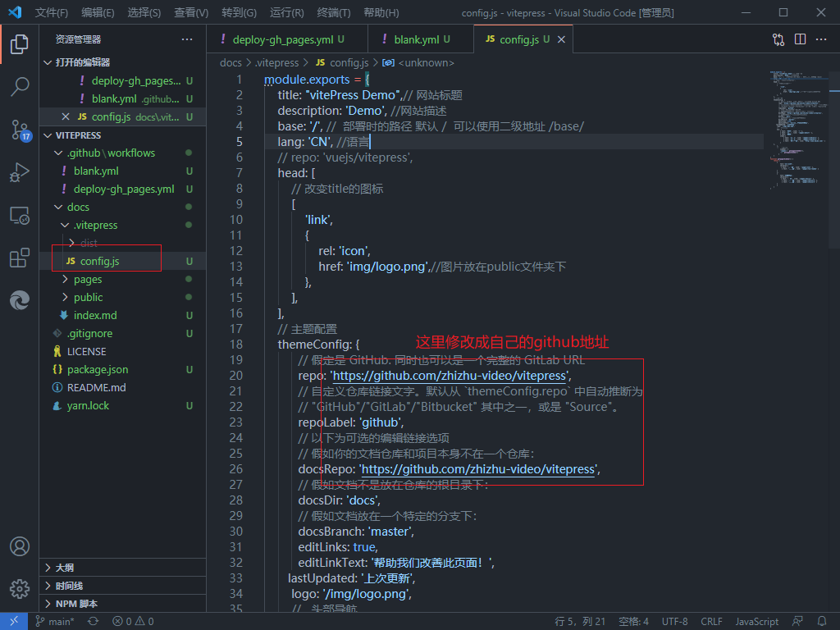Open Explorer panel more actions ellipsis

pyautogui.click(x=186, y=39)
